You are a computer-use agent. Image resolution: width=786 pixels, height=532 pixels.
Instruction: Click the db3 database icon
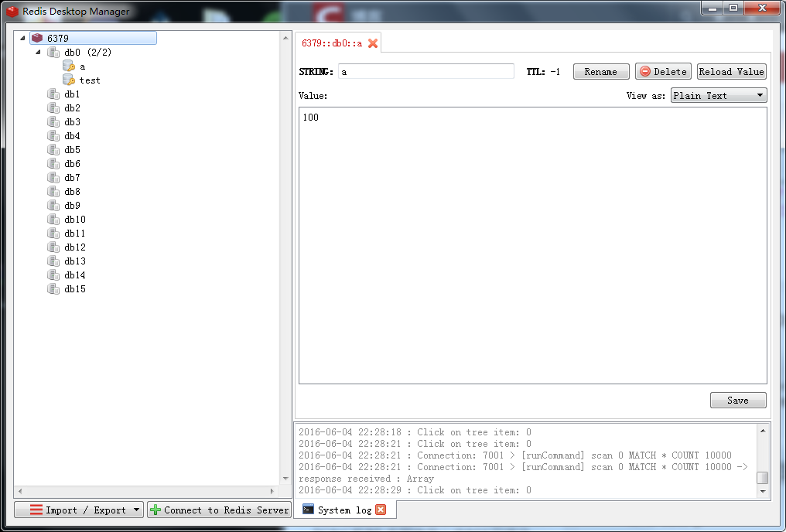tap(53, 121)
